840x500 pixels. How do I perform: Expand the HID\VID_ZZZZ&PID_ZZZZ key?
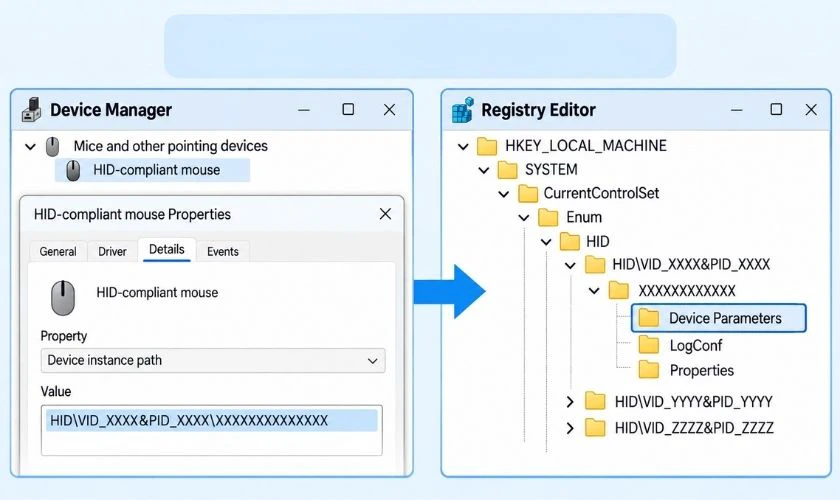[570, 428]
